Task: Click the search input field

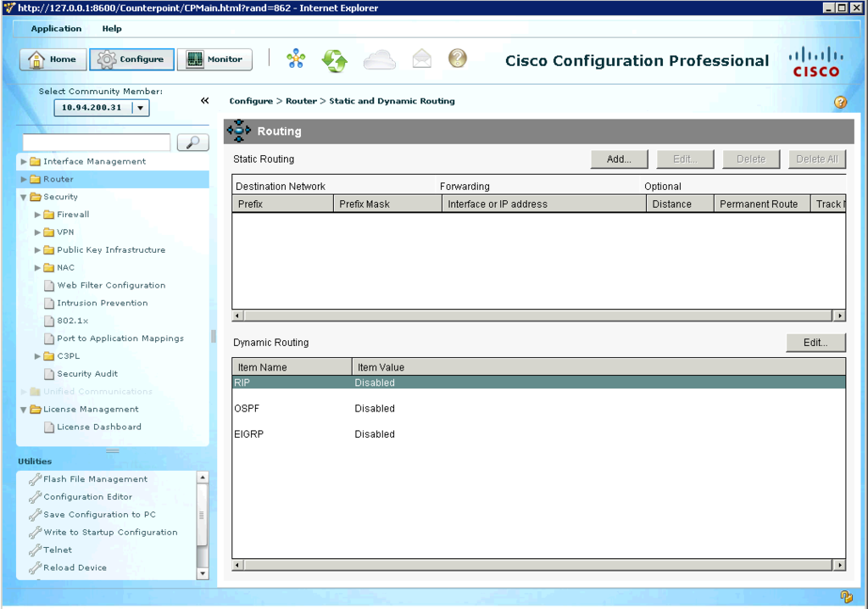Action: 97,142
